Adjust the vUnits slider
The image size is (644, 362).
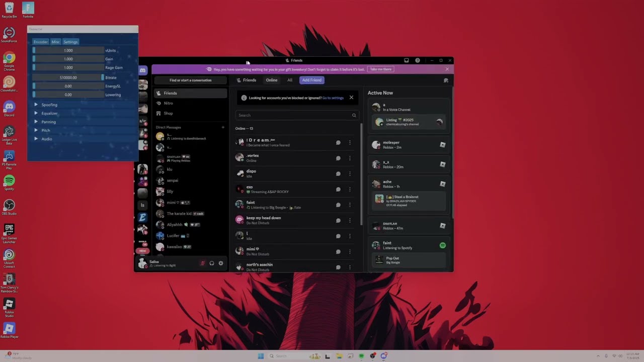coord(68,50)
